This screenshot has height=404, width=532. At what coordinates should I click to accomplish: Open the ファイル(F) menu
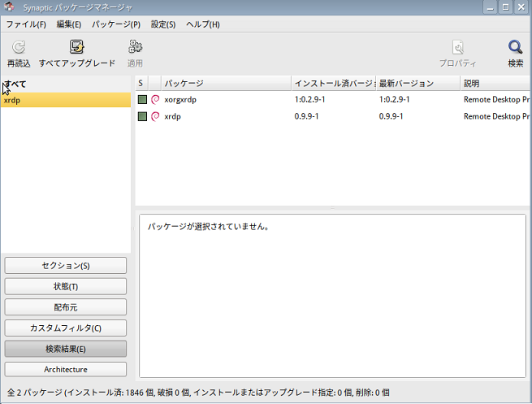click(26, 24)
